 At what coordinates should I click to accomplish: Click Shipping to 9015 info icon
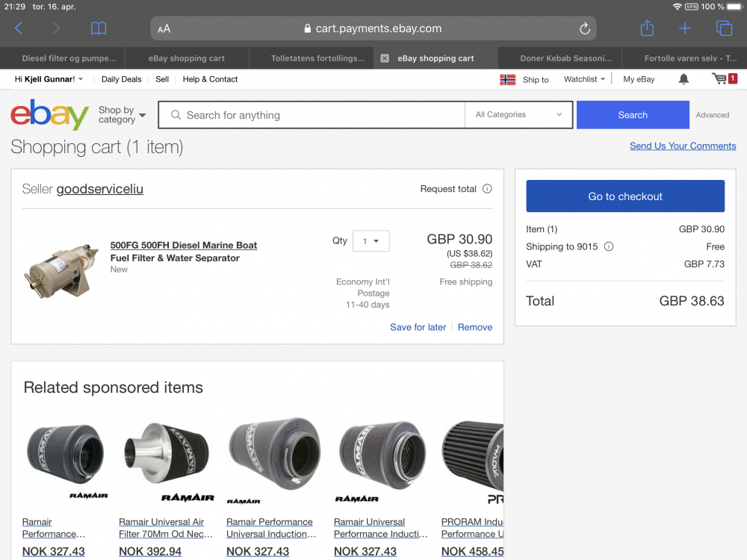click(x=609, y=246)
